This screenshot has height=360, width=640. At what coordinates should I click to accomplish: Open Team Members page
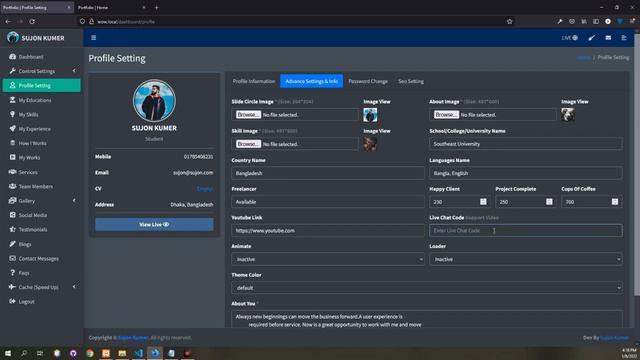(41, 187)
